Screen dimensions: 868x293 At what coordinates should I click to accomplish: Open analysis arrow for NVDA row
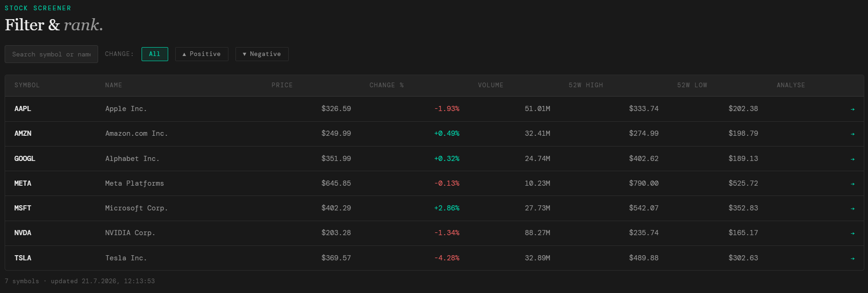coord(853,233)
